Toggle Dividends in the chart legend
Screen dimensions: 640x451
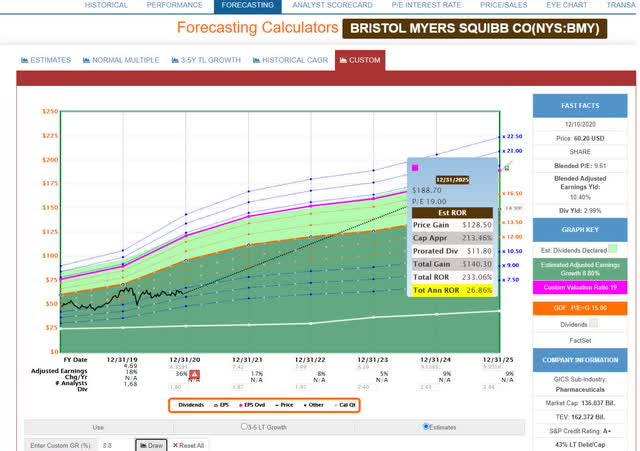[x=189, y=405]
